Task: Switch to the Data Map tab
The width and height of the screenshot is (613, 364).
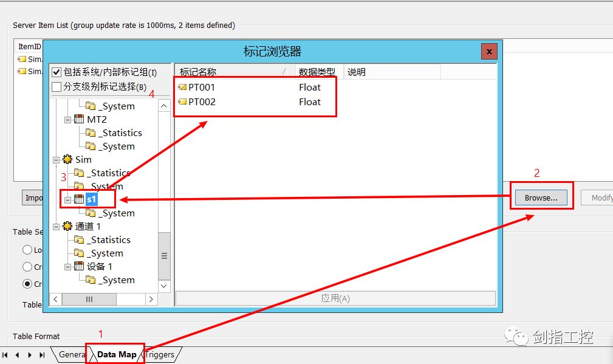Action: coord(117,355)
